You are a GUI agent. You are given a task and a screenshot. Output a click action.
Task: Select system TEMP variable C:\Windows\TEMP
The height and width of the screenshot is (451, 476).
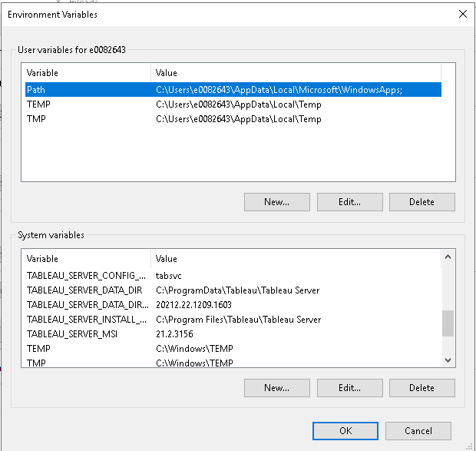pos(233,348)
